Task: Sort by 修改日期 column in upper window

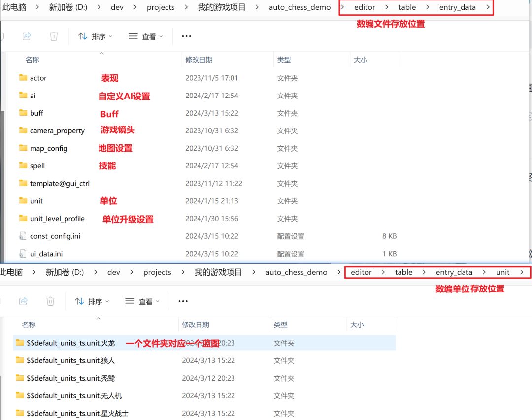Action: pyautogui.click(x=199, y=60)
